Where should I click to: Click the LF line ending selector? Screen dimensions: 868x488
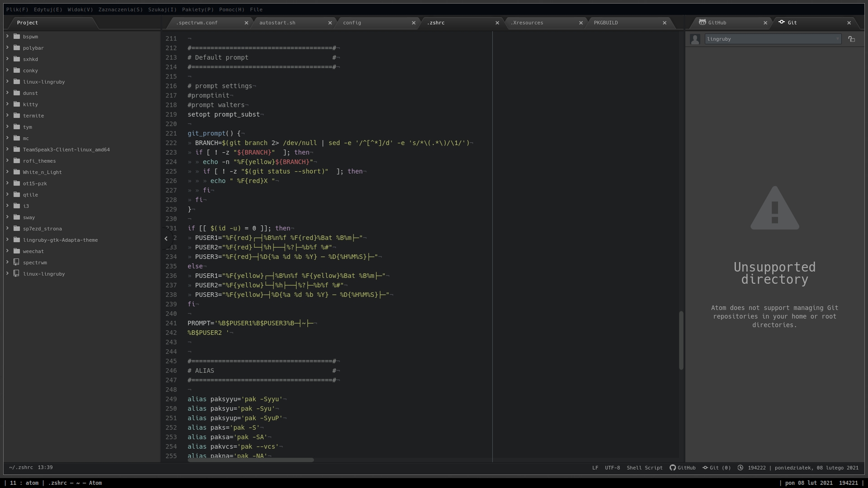coord(595,468)
